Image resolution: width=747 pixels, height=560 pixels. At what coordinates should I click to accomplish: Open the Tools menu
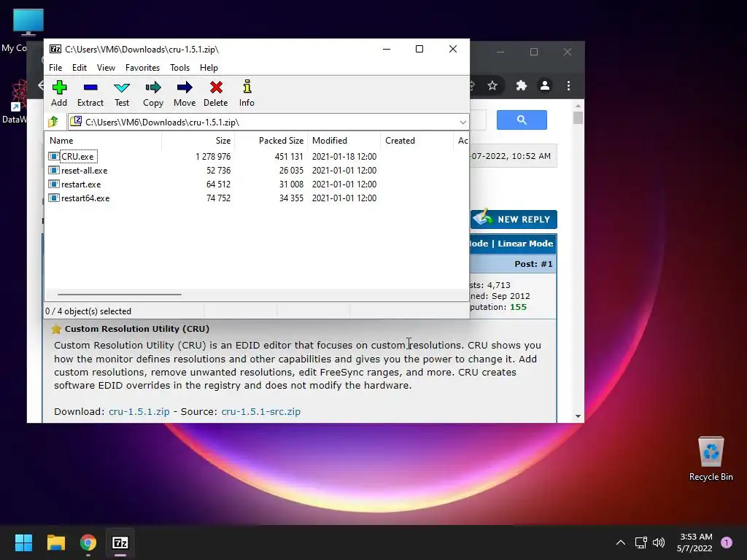coord(179,68)
